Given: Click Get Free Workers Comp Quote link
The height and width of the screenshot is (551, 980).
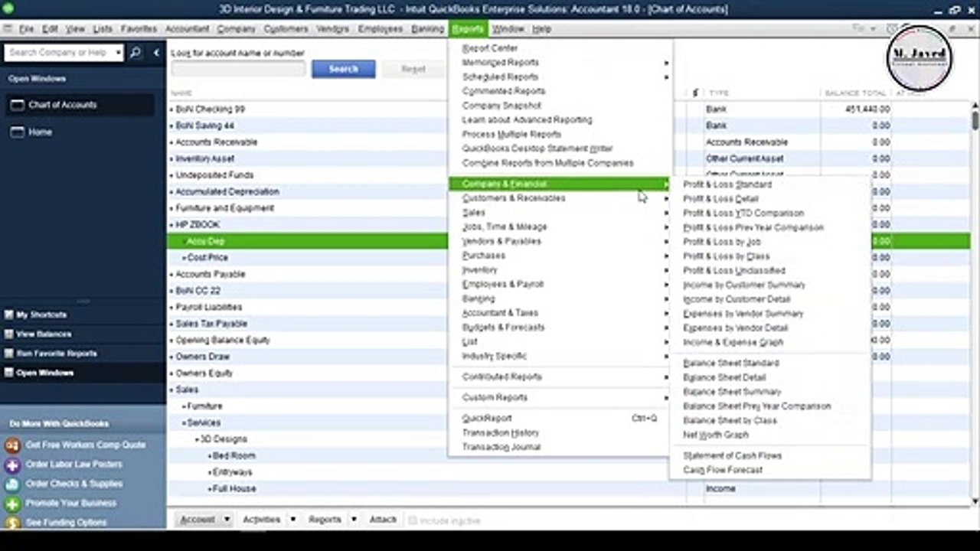Looking at the screenshot, I should coord(86,445).
